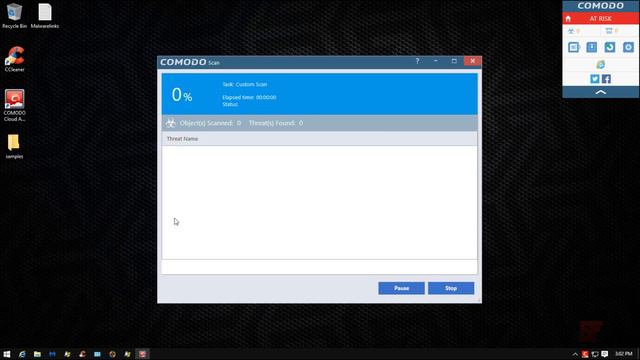Click the "Elapsed time: 00:00:00" text
640x360 pixels.
pyautogui.click(x=249, y=97)
